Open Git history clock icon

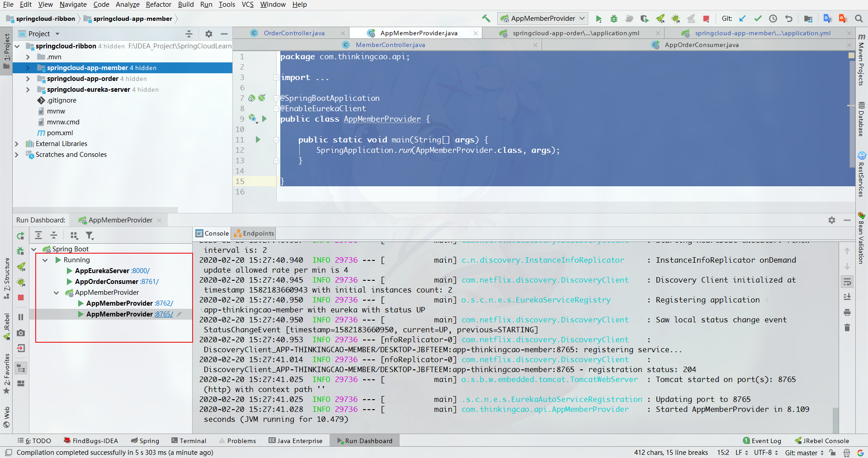pos(773,19)
